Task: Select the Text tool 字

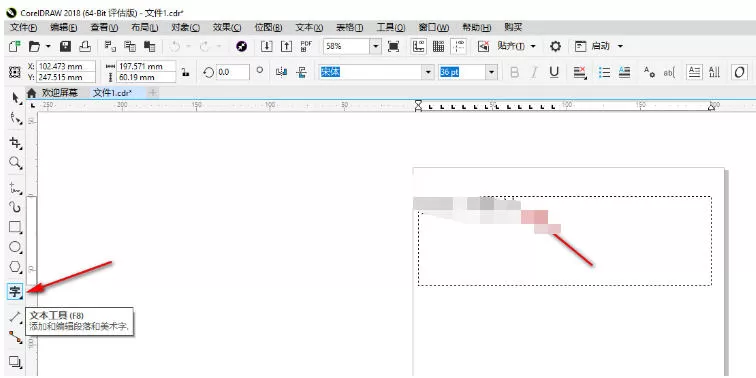Action: (x=15, y=291)
